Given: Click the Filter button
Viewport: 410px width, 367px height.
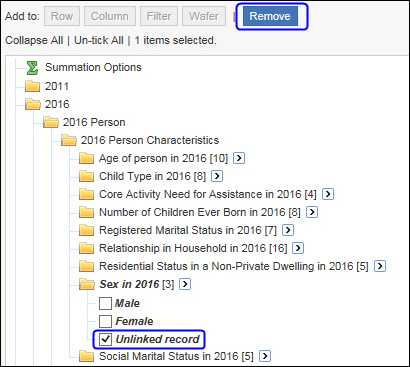Looking at the screenshot, I should point(159,16).
